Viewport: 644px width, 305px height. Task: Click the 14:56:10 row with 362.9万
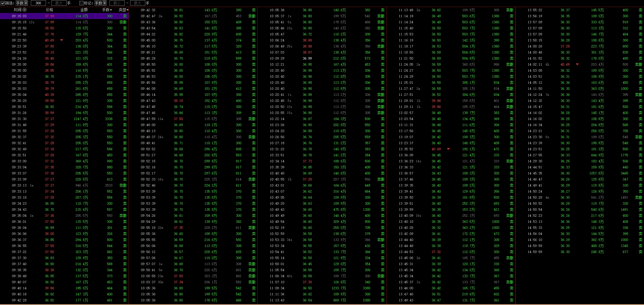tap(580, 240)
